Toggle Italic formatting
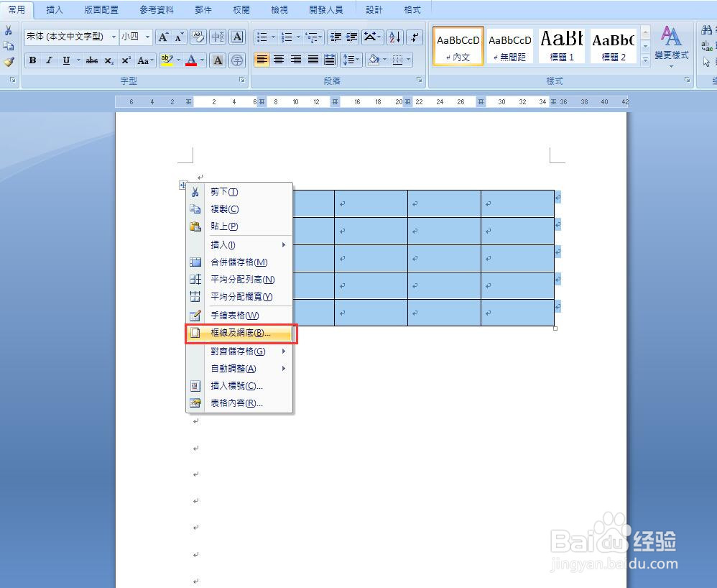The image size is (717, 588). pyautogui.click(x=49, y=60)
